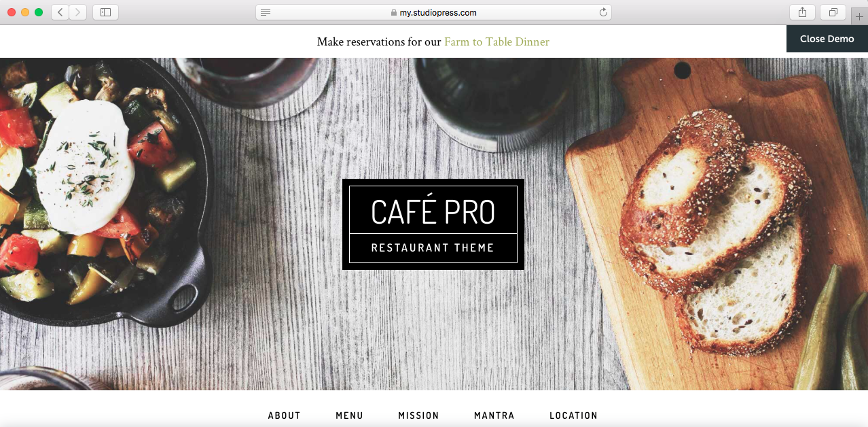Viewport: 868px width, 427px height.
Task: Go forward using Safari's forward arrow
Action: point(77,12)
